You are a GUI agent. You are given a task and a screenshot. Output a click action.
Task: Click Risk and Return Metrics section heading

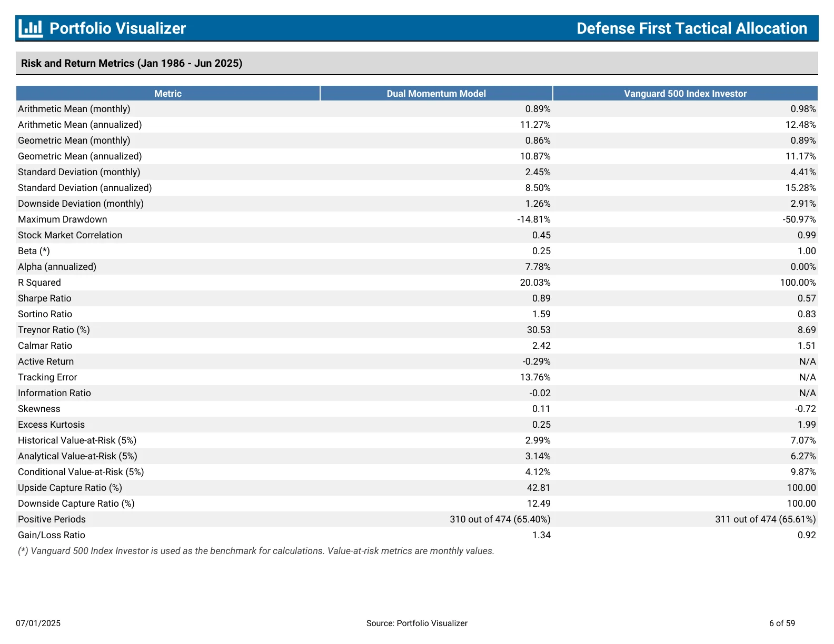click(x=132, y=63)
